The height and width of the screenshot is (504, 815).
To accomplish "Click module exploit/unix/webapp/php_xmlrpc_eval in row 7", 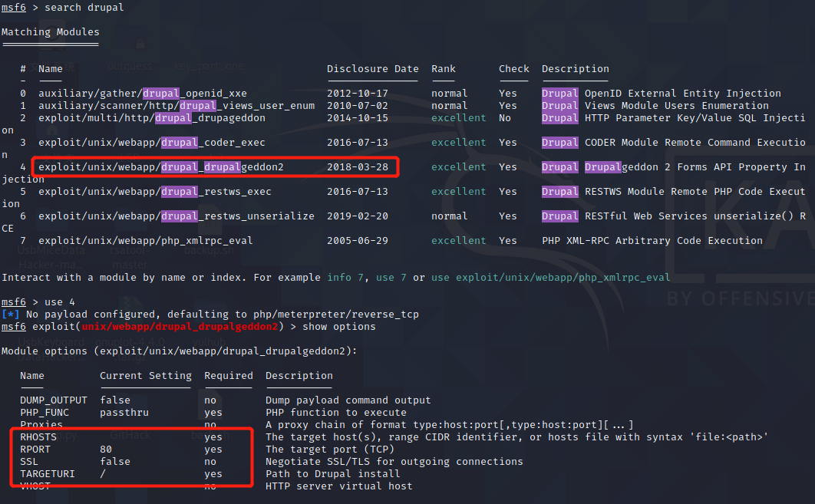I will pyautogui.click(x=146, y=241).
